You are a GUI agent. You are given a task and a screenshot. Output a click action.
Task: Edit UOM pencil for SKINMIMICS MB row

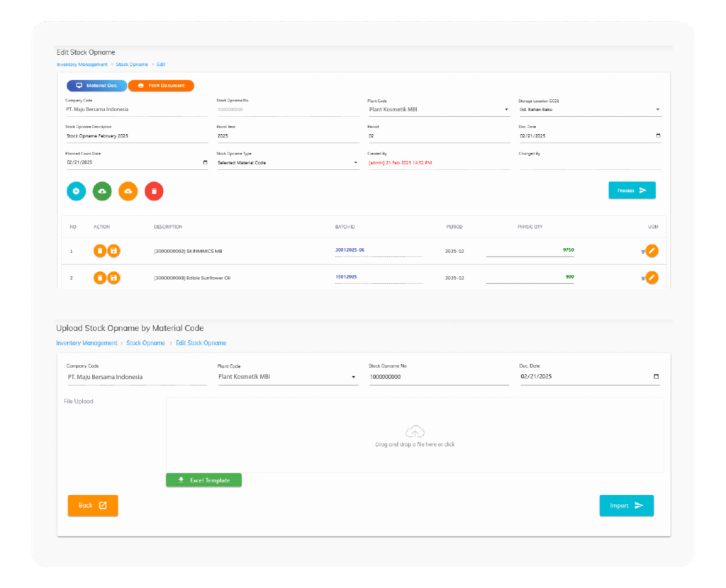click(x=652, y=251)
